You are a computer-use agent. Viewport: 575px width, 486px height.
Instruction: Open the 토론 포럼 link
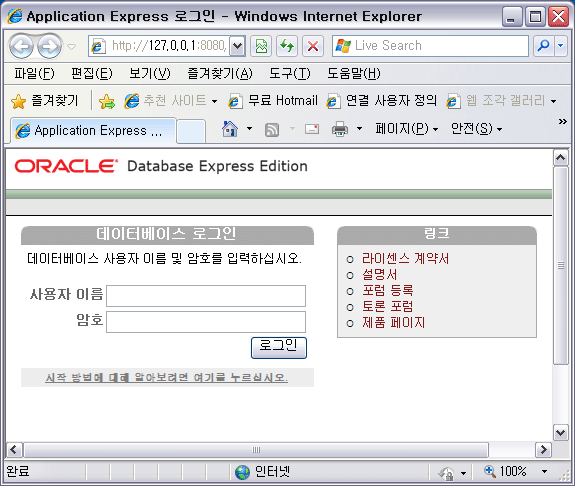388,307
